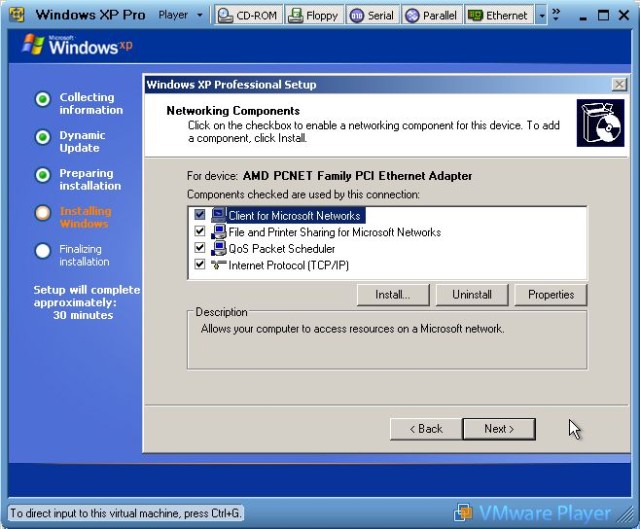Toggle the Serial port device button
The image size is (640, 529).
pos(372,16)
